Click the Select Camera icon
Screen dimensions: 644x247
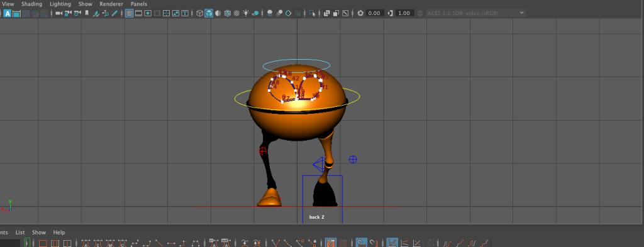58,13
